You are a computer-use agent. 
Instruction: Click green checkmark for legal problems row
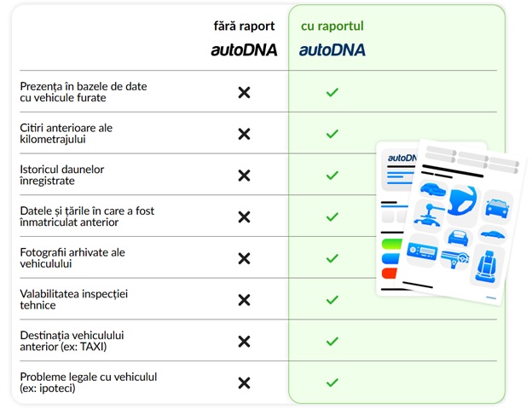pos(332,383)
